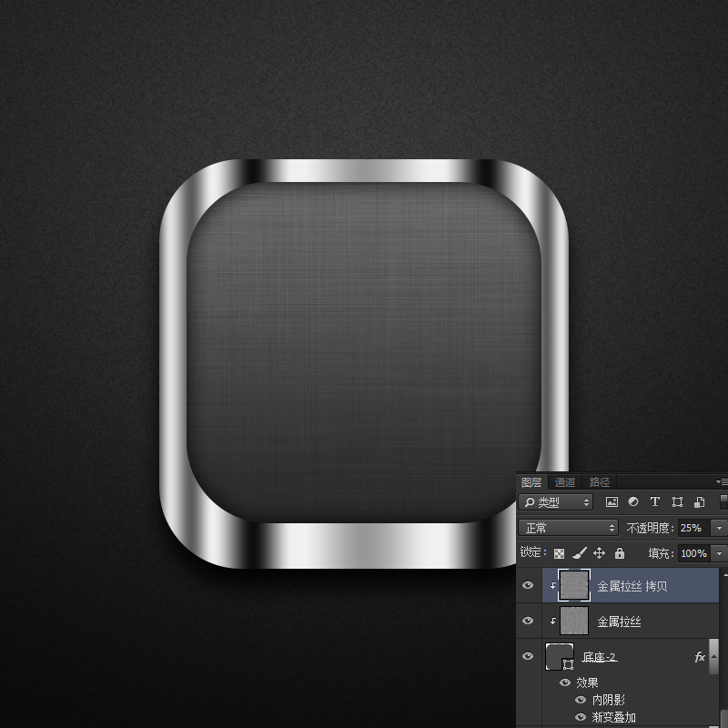
Task: Collapse effects list arrow on 底座-2
Action: (x=714, y=656)
